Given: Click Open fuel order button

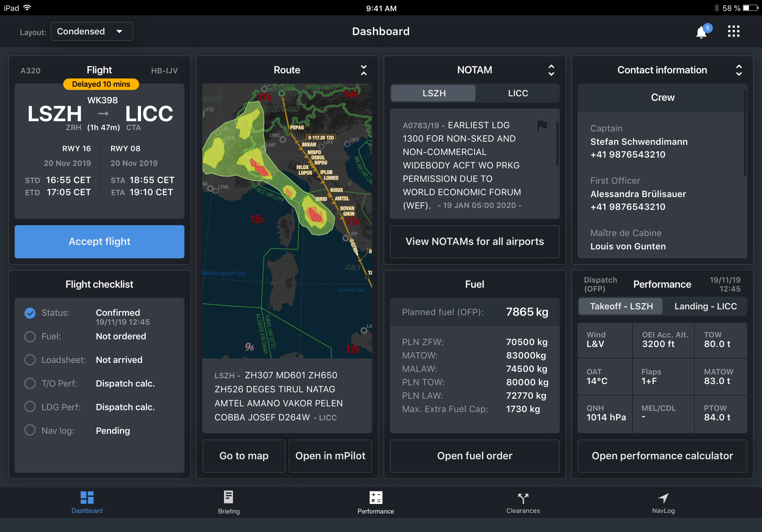Looking at the screenshot, I should pyautogui.click(x=474, y=456).
